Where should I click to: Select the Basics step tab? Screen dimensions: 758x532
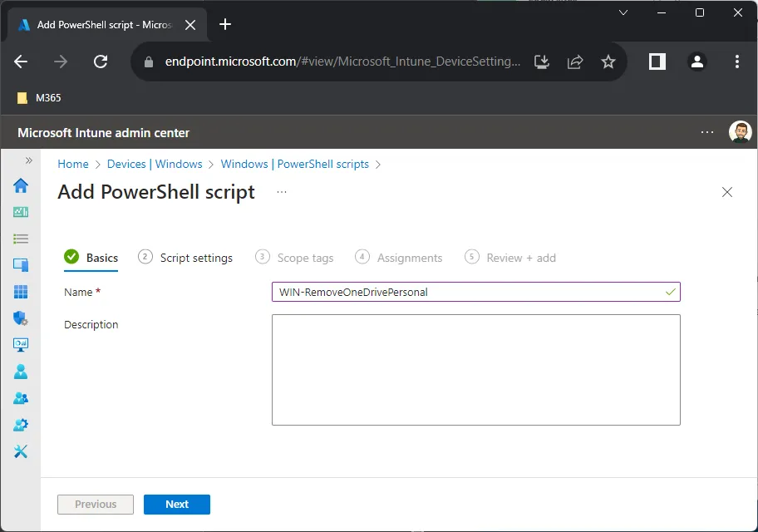pyautogui.click(x=91, y=258)
